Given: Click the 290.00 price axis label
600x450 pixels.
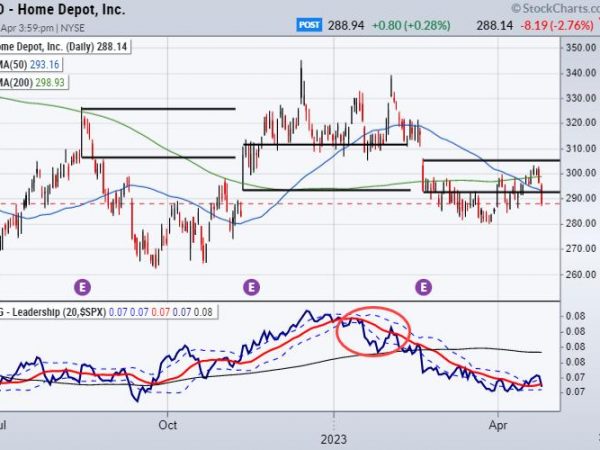Looking at the screenshot, I should click(x=581, y=198).
